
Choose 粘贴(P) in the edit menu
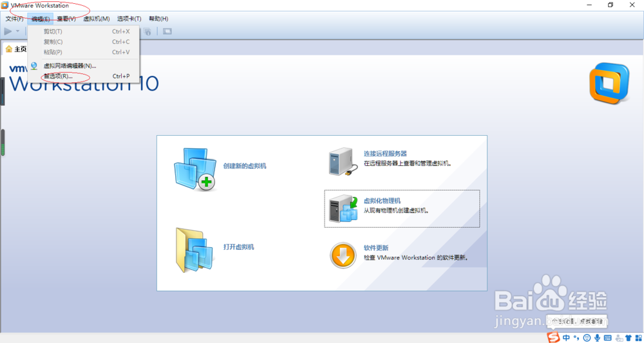pyautogui.click(x=84, y=52)
